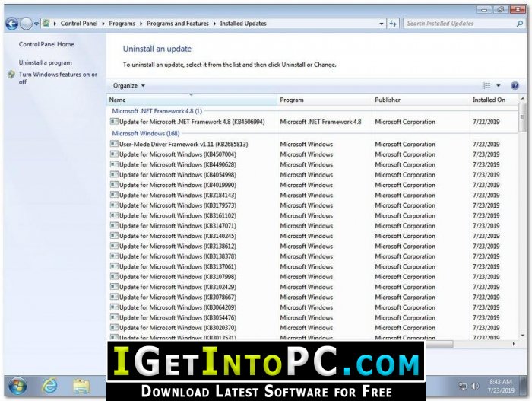
Task: Click icon of update KB3102429
Action: [114, 286]
